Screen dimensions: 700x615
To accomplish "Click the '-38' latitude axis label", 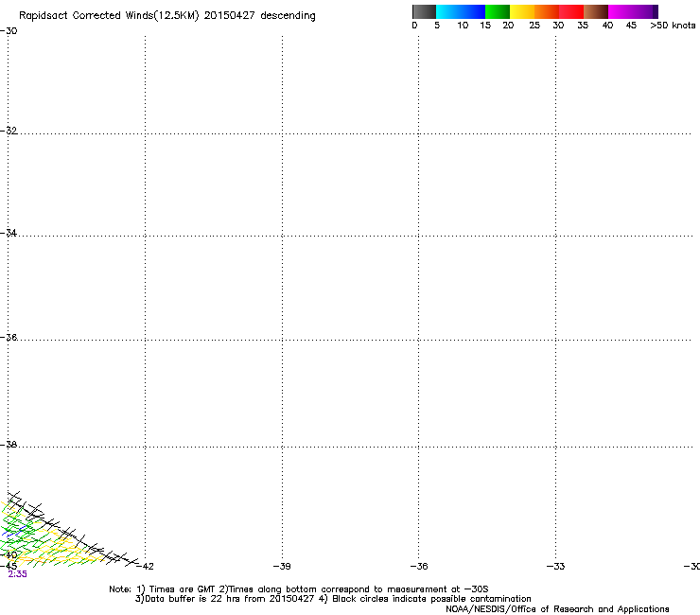I will click(9, 445).
